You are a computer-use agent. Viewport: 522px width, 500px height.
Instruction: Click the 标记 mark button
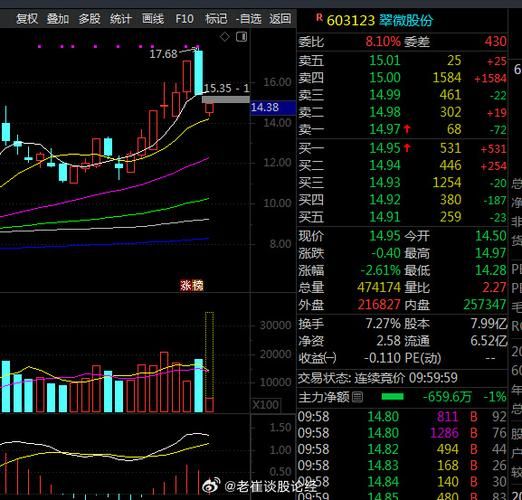click(216, 19)
